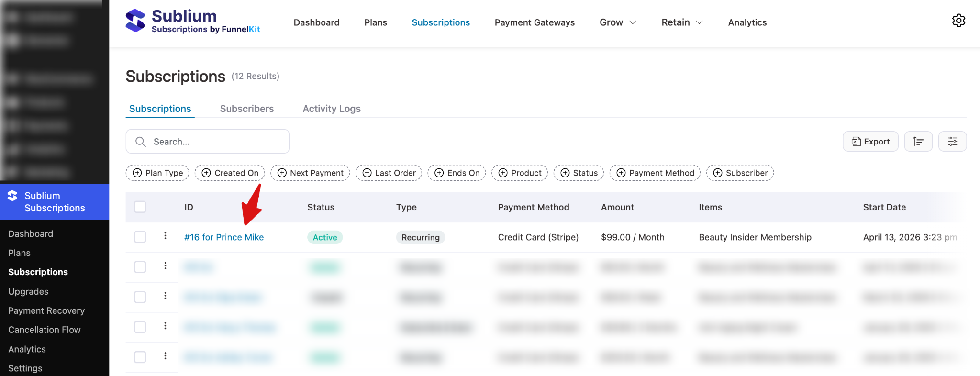This screenshot has height=376, width=980.
Task: Click the Export button
Action: click(870, 142)
